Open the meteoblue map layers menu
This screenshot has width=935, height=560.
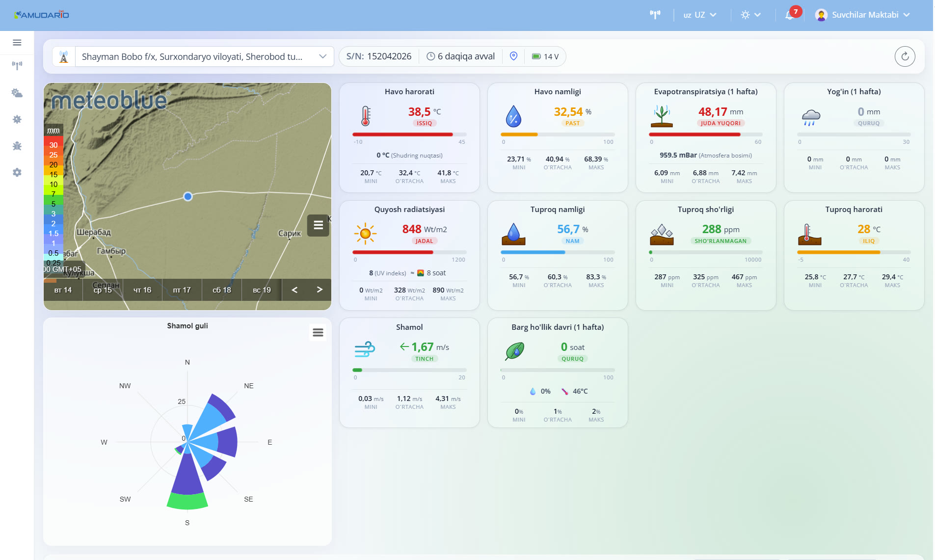[318, 225]
